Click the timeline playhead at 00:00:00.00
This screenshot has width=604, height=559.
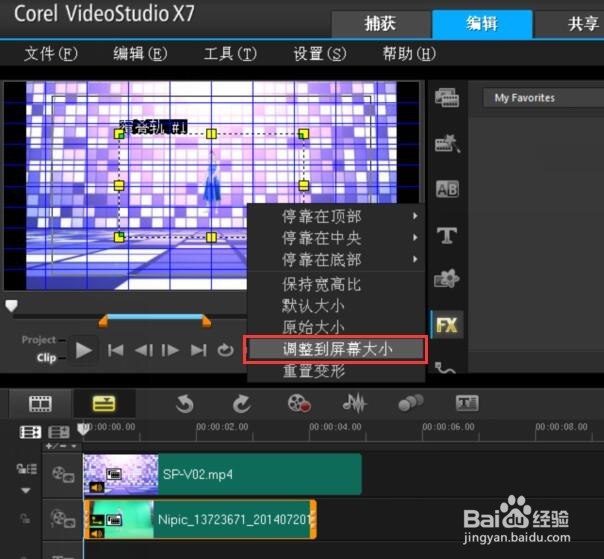(84, 429)
